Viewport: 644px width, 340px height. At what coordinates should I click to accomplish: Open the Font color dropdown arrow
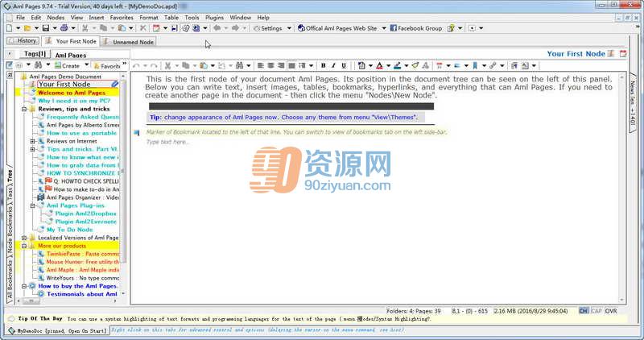point(388,65)
